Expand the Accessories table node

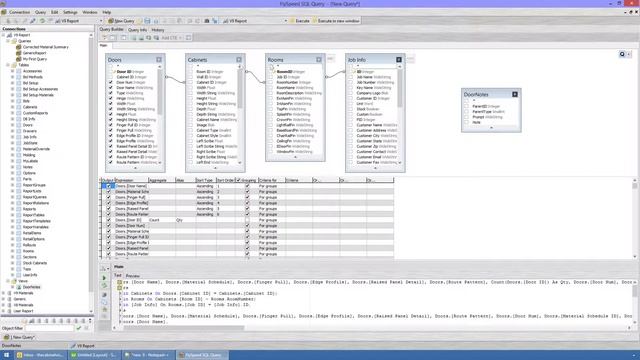(x=13, y=71)
